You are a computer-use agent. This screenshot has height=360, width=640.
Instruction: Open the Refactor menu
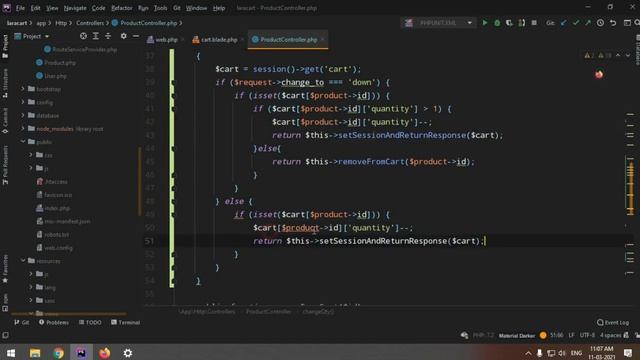coord(122,8)
